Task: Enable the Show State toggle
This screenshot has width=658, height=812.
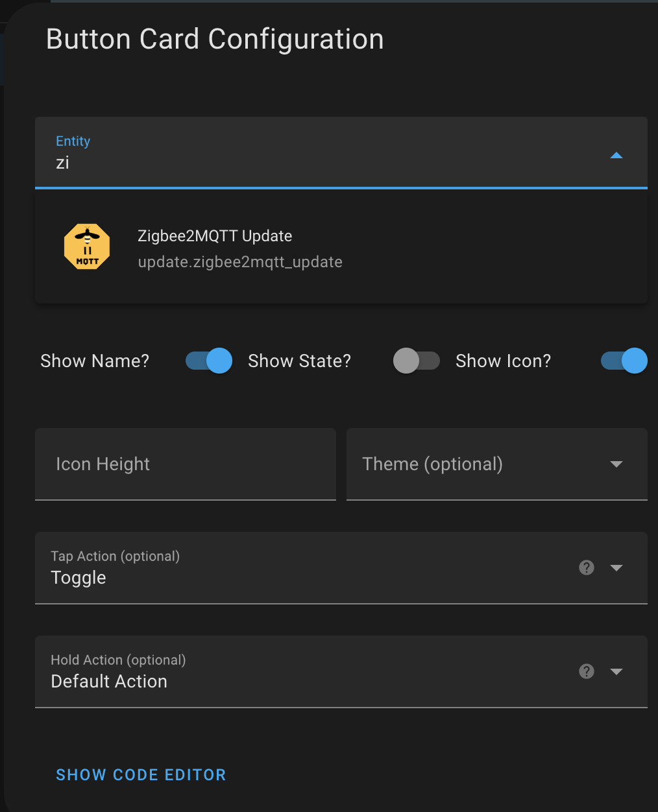Action: coord(416,361)
